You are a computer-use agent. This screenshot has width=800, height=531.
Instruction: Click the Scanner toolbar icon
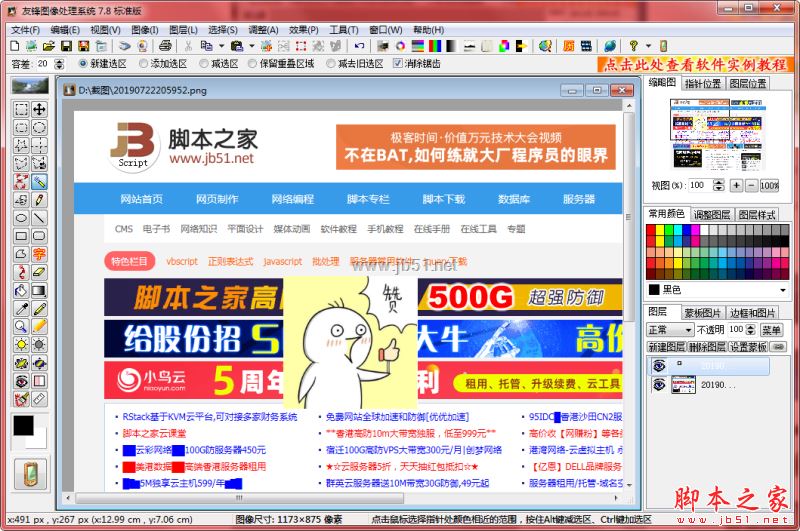click(124, 46)
